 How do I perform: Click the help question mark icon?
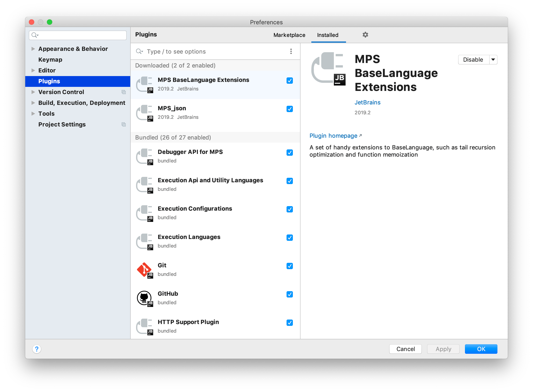point(36,349)
